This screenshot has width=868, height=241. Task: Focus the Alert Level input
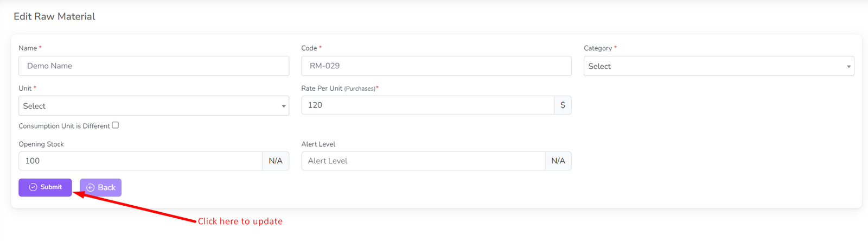(x=423, y=161)
